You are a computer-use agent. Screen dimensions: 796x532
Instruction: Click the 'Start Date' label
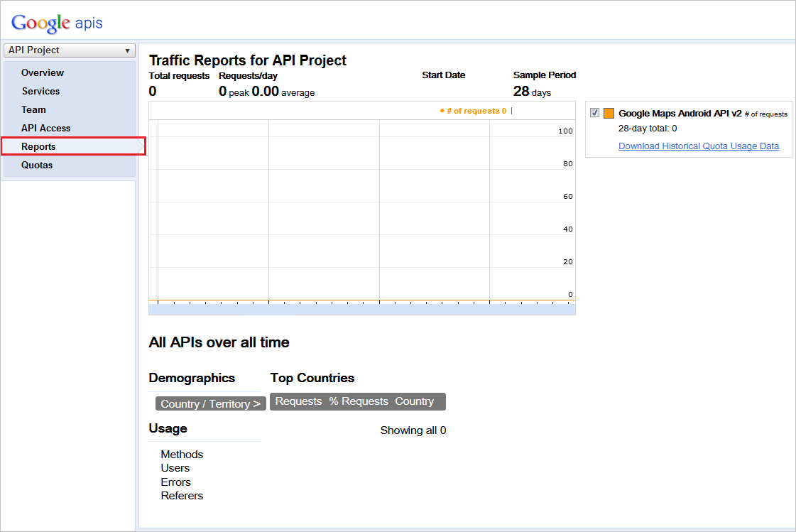[444, 75]
